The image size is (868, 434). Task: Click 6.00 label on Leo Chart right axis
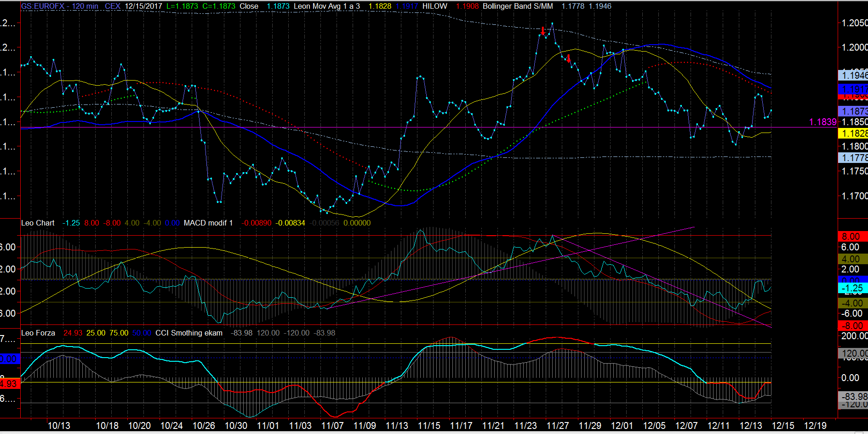[850, 247]
